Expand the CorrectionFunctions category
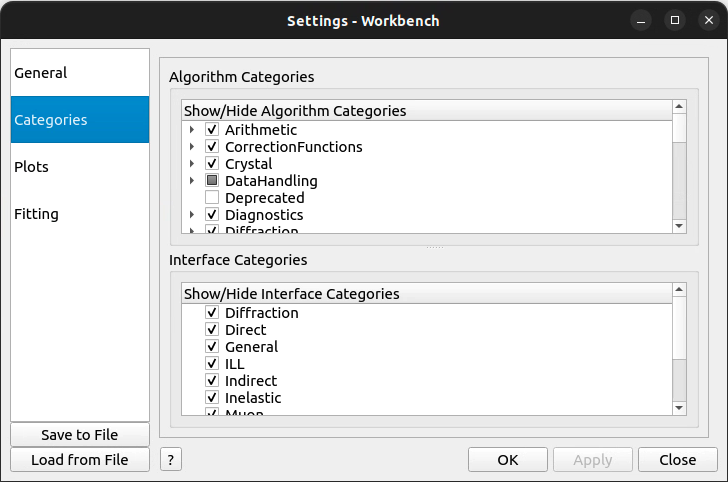 point(191,147)
